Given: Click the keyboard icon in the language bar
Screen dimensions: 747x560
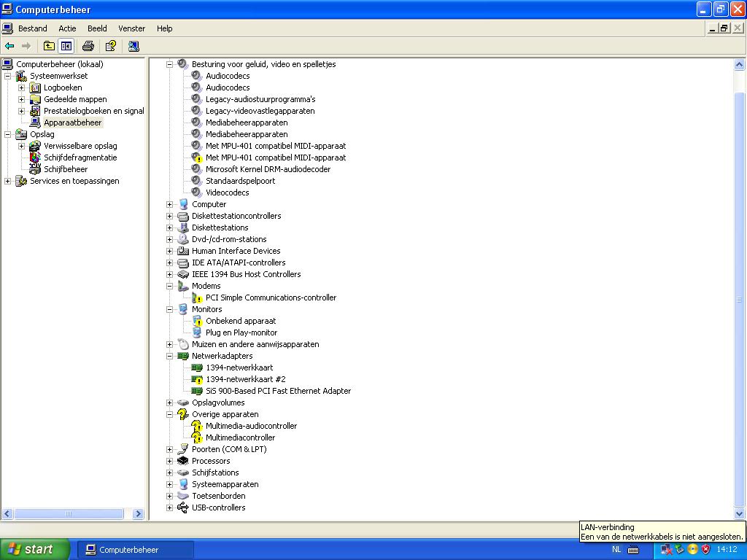Looking at the screenshot, I should 633,550.
